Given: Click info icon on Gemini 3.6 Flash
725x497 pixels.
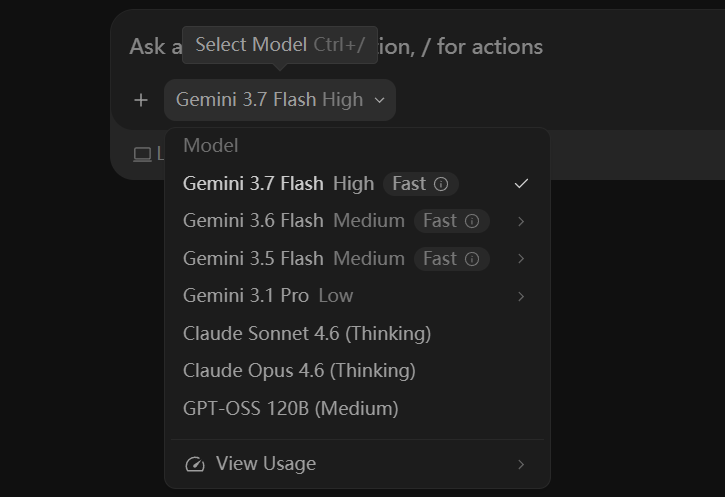Looking at the screenshot, I should 472,221.
